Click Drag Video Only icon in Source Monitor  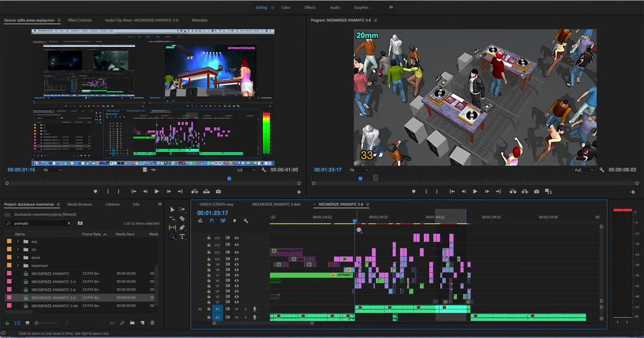point(145,170)
